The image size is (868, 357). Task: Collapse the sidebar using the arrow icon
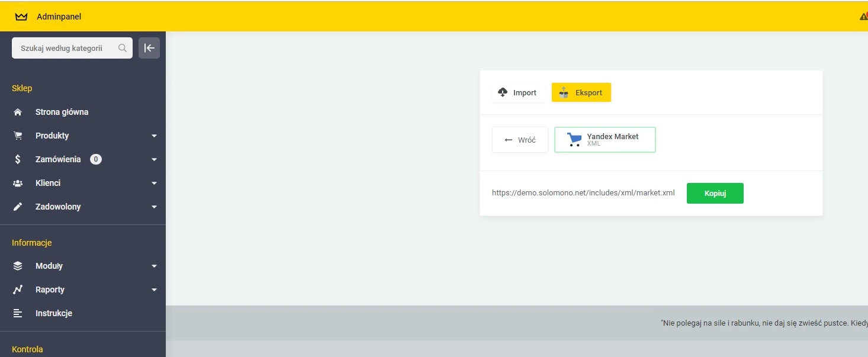pos(149,48)
